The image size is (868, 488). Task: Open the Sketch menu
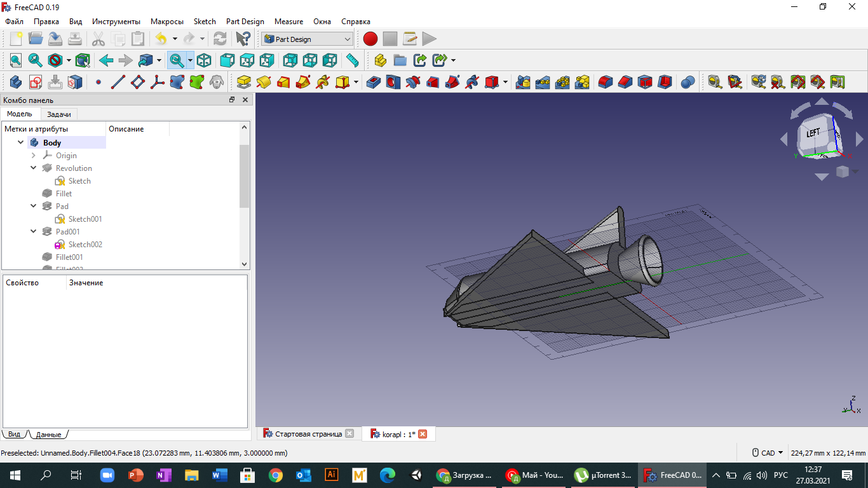point(205,22)
